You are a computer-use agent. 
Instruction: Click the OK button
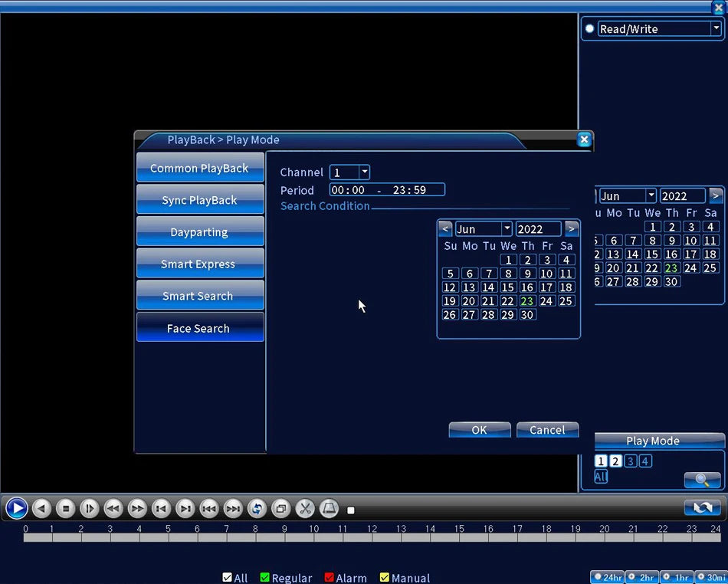pos(479,430)
